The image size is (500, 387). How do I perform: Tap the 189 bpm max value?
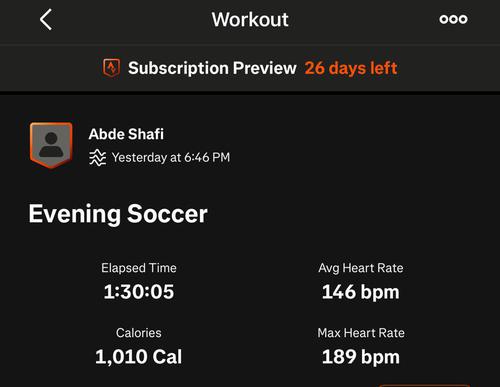click(x=361, y=357)
